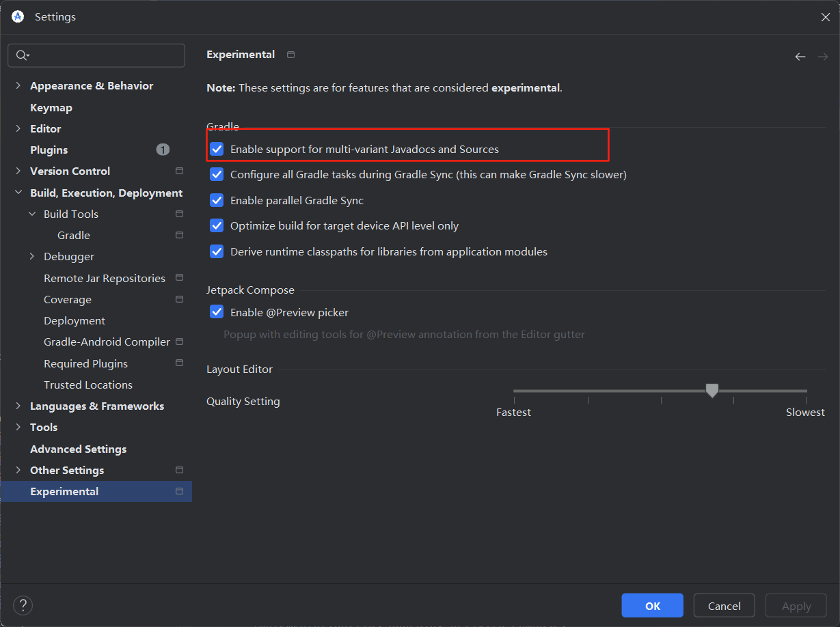Click the Plugins update count badge
Screen dimensions: 840x627
coord(163,150)
